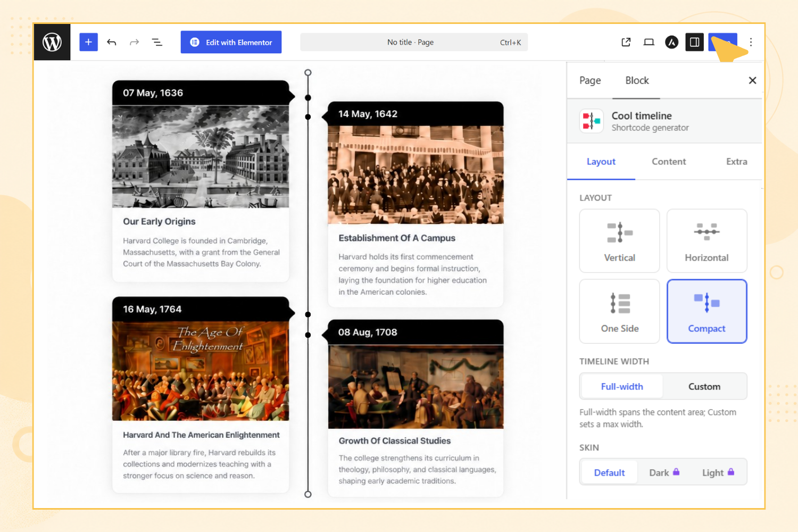Set timeline width to Custom
This screenshot has height=532, width=798.
pos(704,387)
